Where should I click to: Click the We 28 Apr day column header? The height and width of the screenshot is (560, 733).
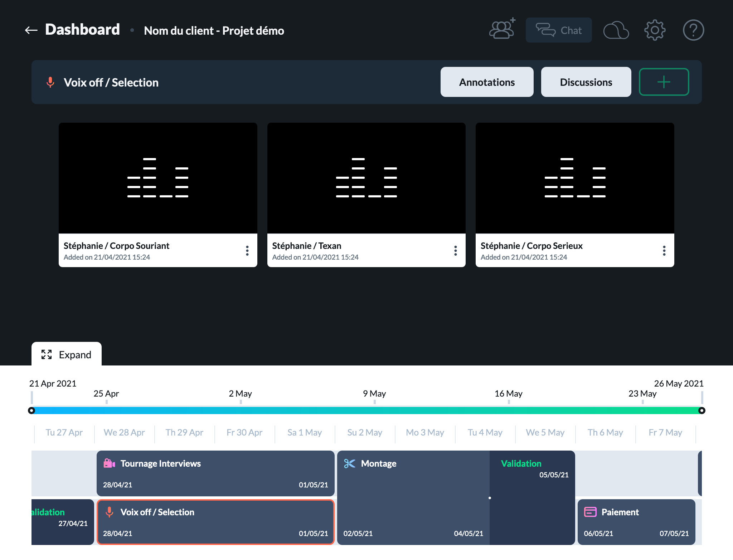(124, 433)
